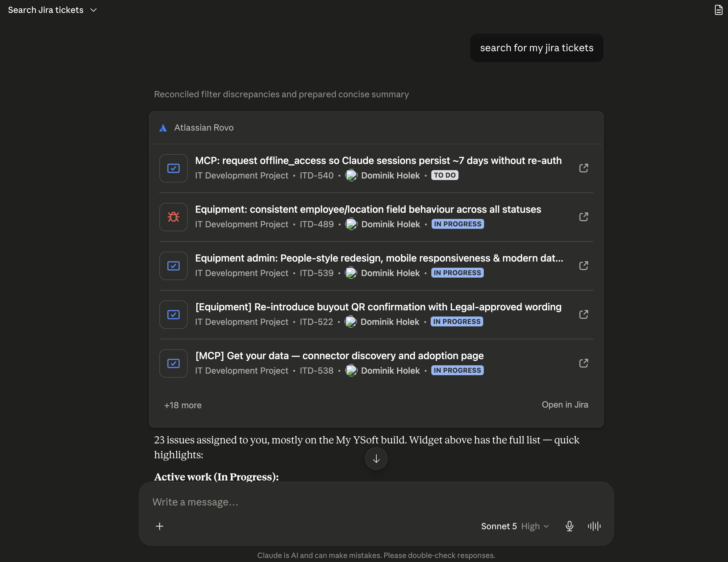This screenshot has height=562, width=728.
Task: Click Dominik Holek avatar on ITD-522
Action: pos(350,322)
